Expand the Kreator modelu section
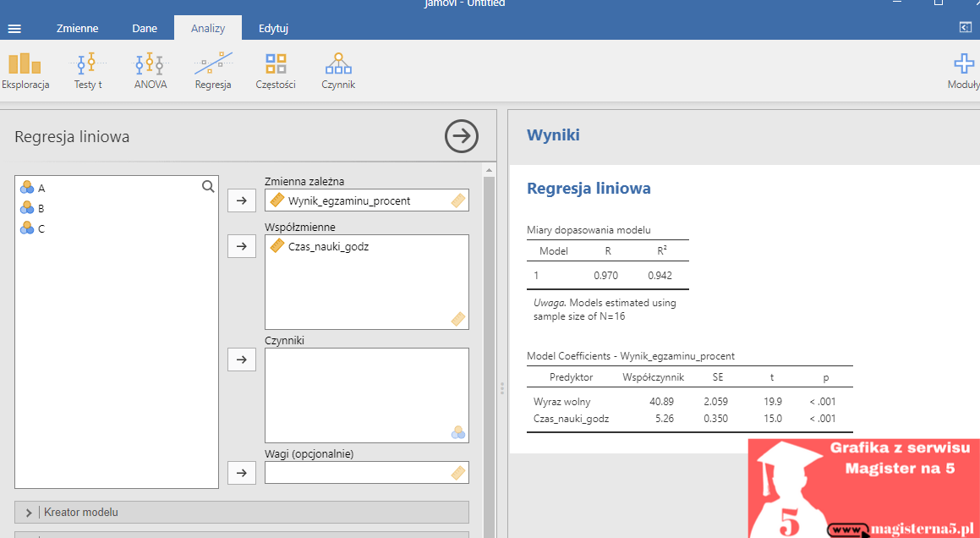 (x=241, y=513)
